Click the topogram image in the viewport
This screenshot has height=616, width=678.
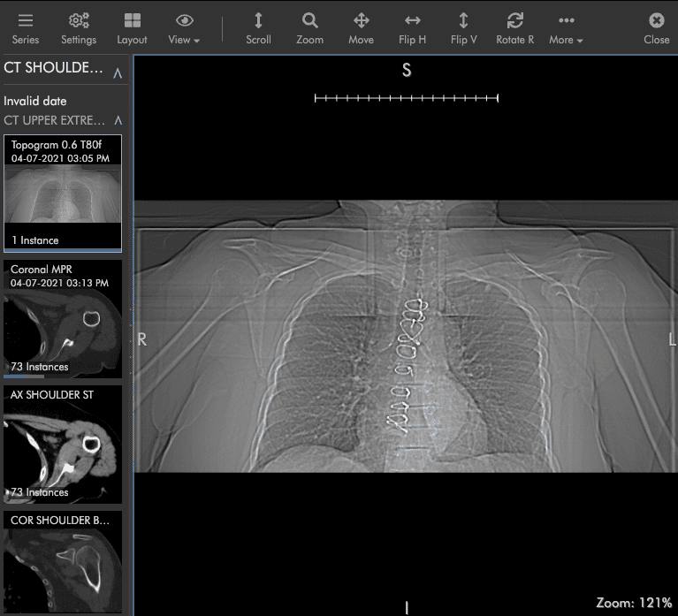(405, 336)
